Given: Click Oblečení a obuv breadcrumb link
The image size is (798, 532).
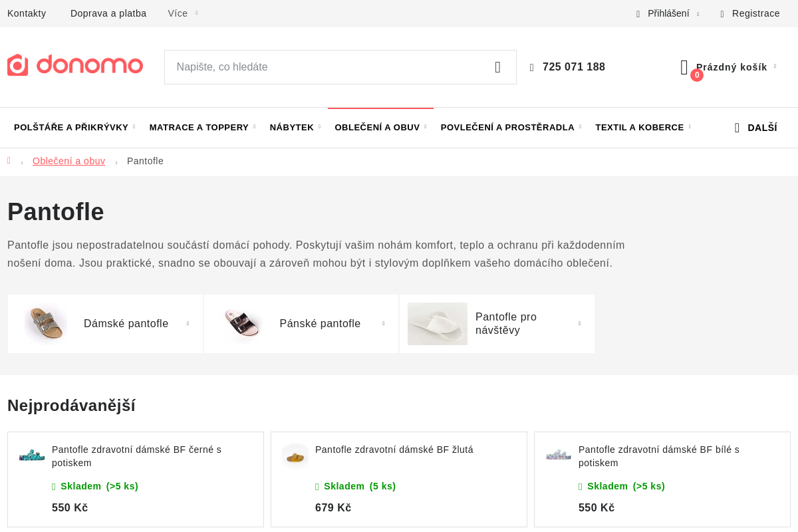Looking at the screenshot, I should tap(68, 161).
